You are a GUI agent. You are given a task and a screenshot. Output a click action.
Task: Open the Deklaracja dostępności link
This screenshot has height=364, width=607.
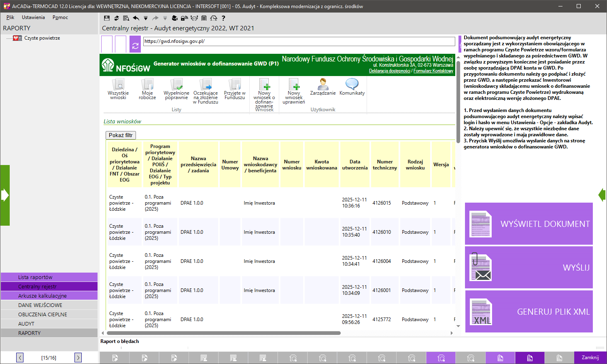click(389, 71)
